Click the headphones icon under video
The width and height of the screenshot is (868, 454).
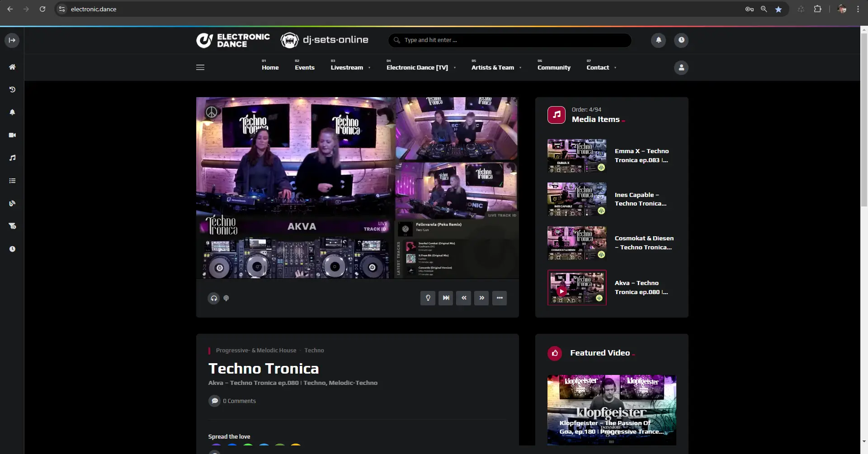214,298
